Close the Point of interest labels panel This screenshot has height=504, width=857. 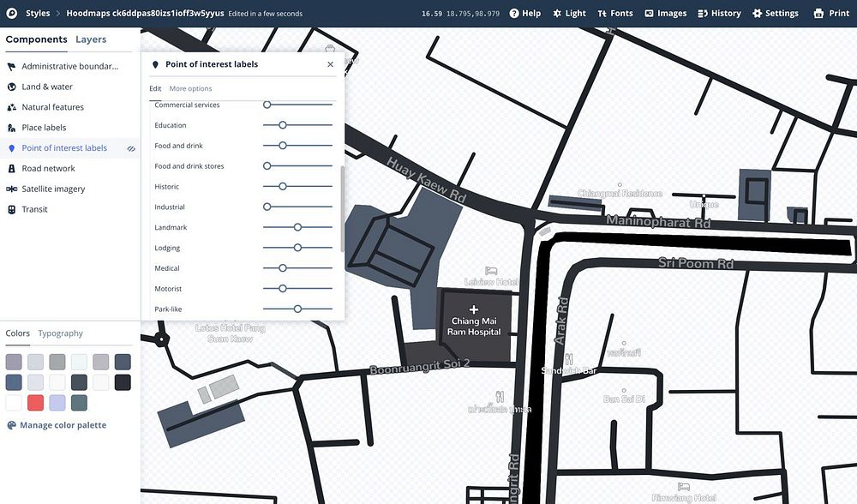(330, 64)
